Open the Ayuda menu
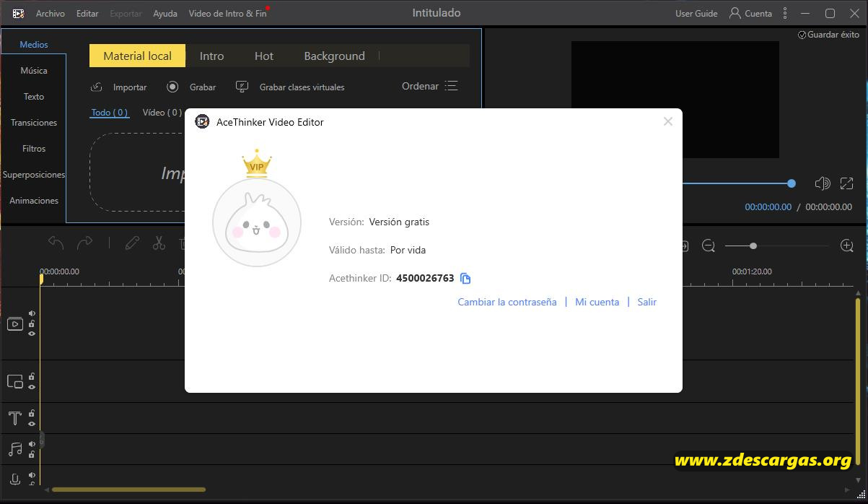The height and width of the screenshot is (504, 868). tap(165, 14)
